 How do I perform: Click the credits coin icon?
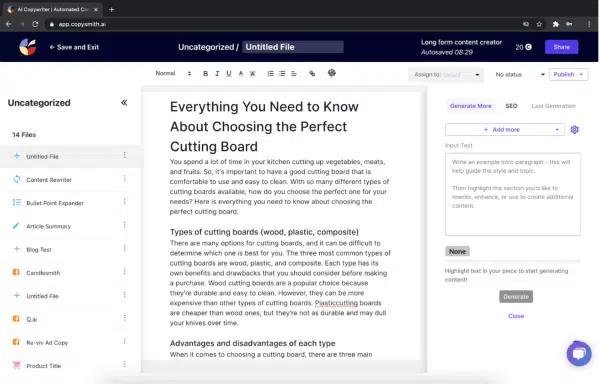[x=528, y=47]
